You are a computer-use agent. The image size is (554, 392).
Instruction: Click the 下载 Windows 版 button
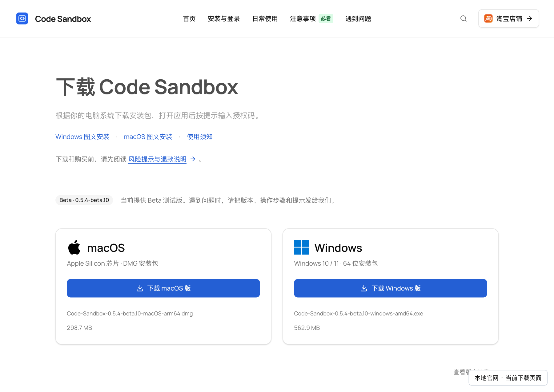(391, 288)
